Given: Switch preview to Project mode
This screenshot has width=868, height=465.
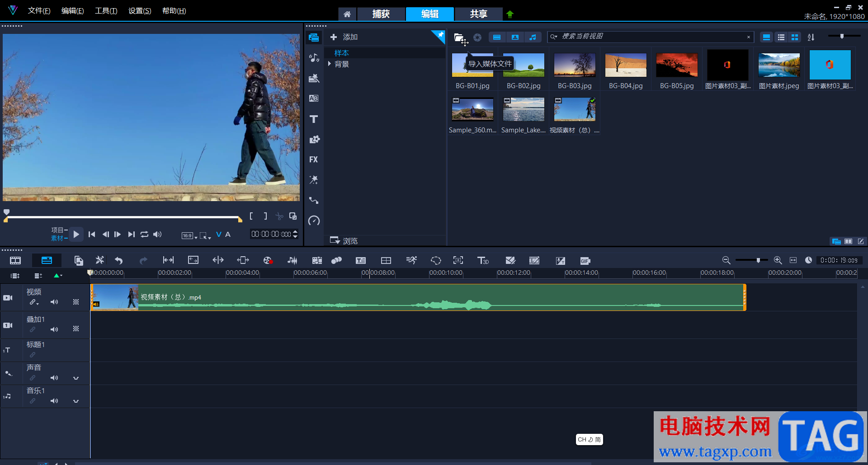Looking at the screenshot, I should coord(57,230).
